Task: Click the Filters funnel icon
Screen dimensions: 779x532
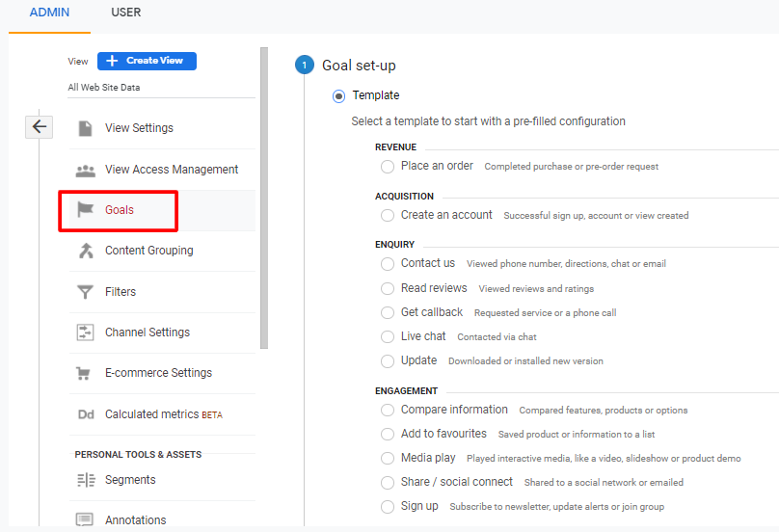Action: (x=86, y=292)
